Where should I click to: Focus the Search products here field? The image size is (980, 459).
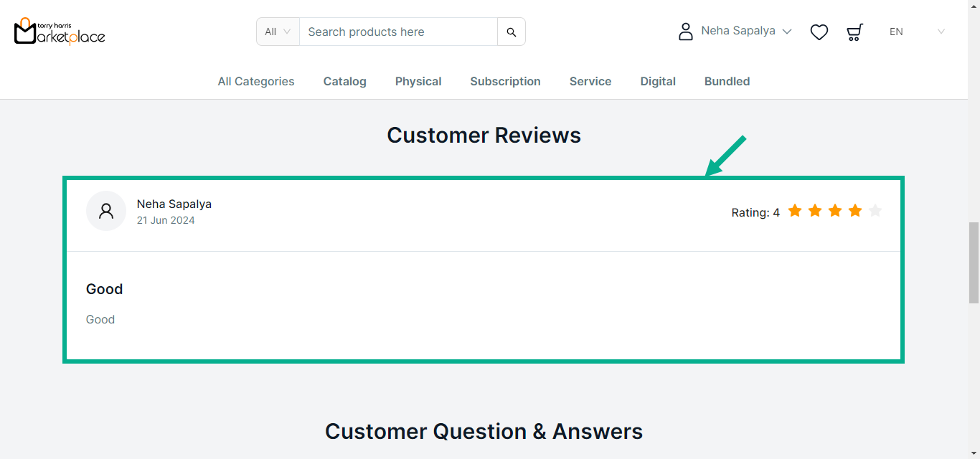click(398, 32)
